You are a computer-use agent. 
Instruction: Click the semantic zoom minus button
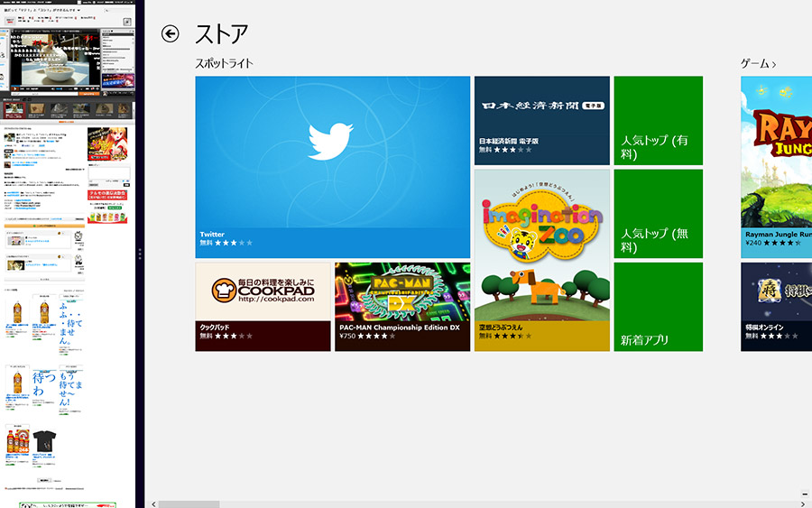pyautogui.click(x=805, y=494)
